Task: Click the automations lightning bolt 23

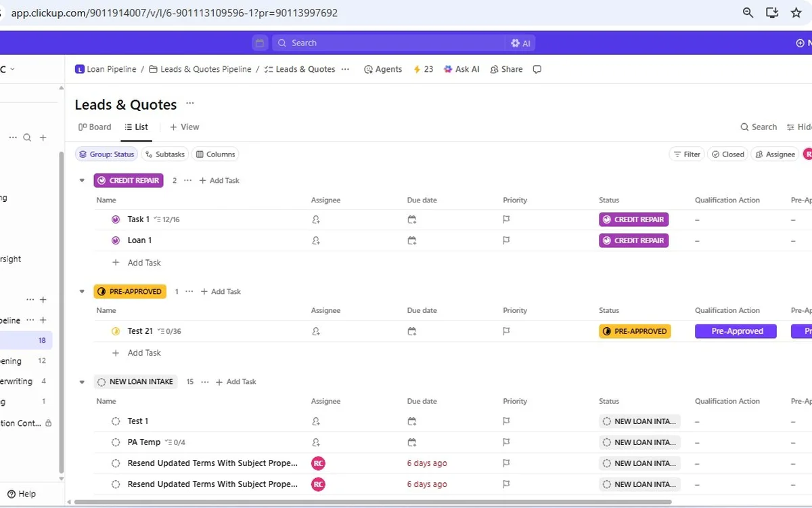Action: 423,69
